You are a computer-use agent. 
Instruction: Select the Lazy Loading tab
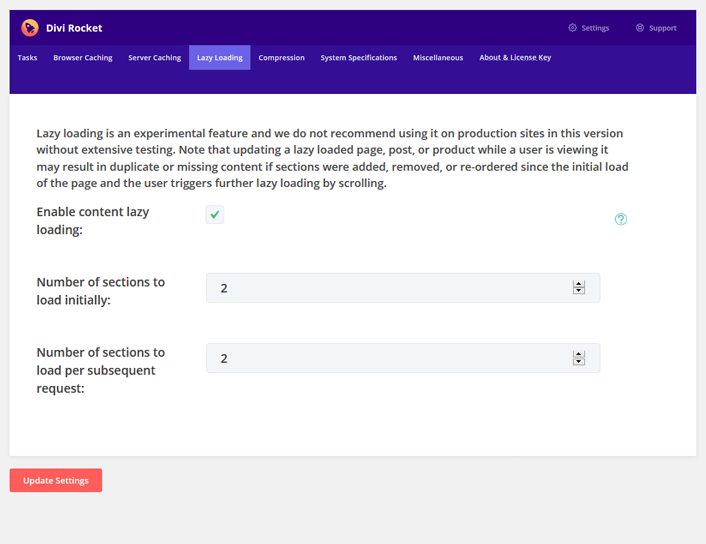click(220, 58)
